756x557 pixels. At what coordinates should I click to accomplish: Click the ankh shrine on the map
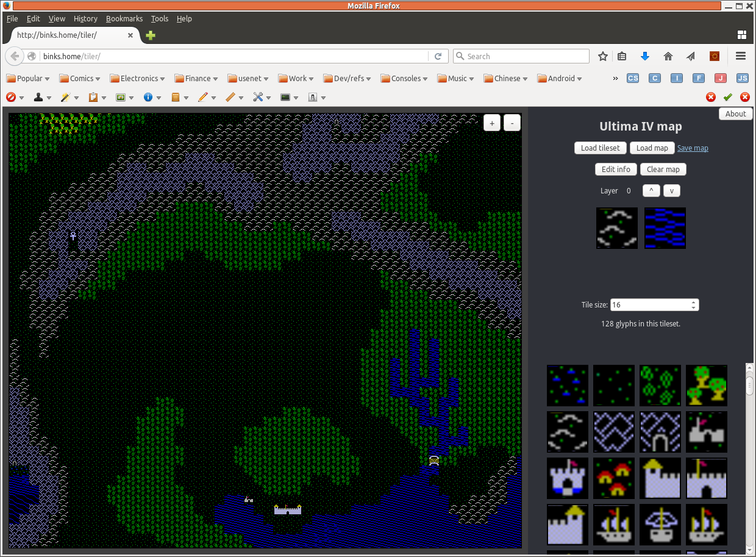[73, 235]
